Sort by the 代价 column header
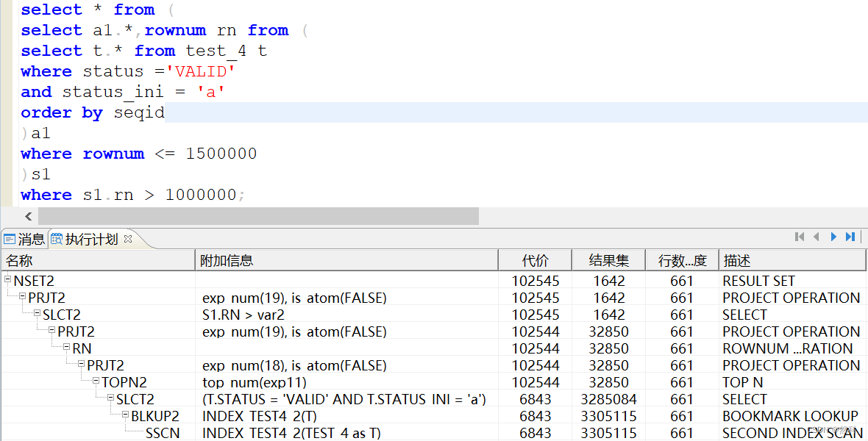Viewport: 868px width, 441px height. pos(535,259)
